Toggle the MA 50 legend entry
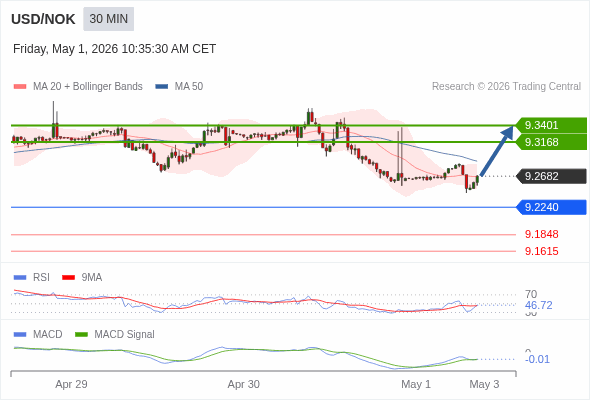This screenshot has width=590, height=400. click(179, 87)
